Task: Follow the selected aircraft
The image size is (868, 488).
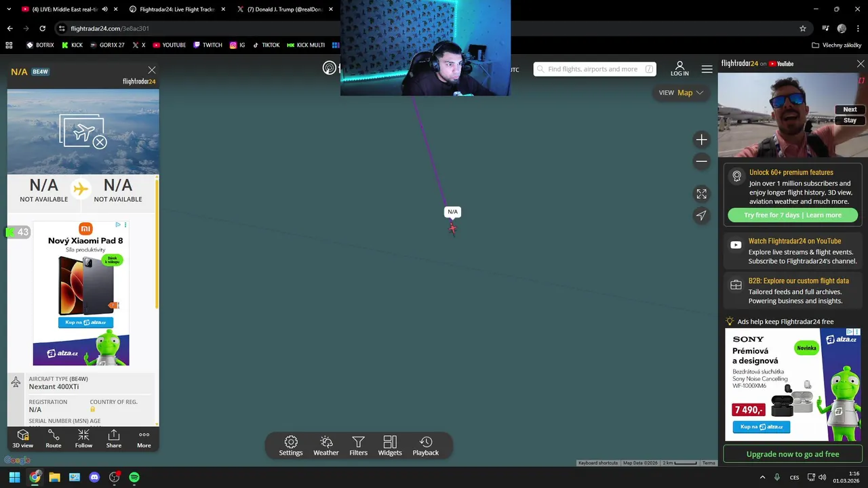Action: point(83,439)
